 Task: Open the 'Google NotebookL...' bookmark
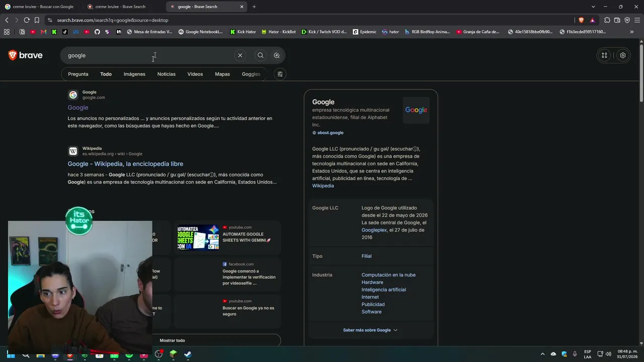click(x=200, y=32)
